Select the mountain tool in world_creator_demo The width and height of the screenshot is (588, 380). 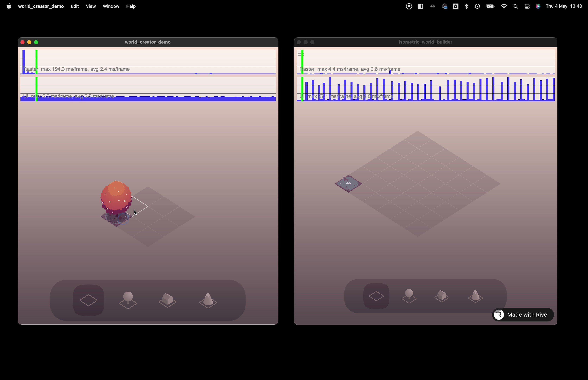tap(208, 300)
